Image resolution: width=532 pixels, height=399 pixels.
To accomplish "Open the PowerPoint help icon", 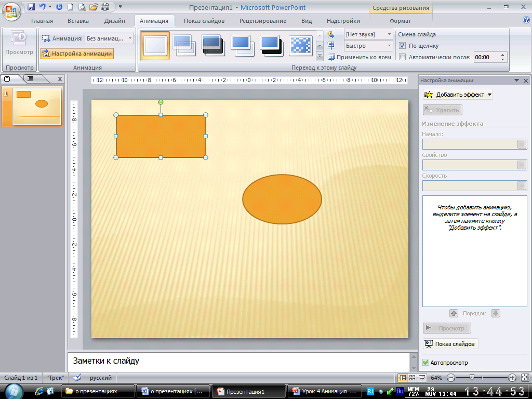I will tap(526, 20).
